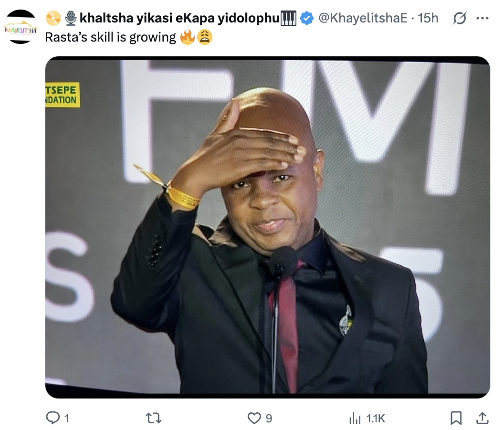This screenshot has height=430, width=504.
Task: Click the piano keyboard emoji in the name
Action: (289, 19)
